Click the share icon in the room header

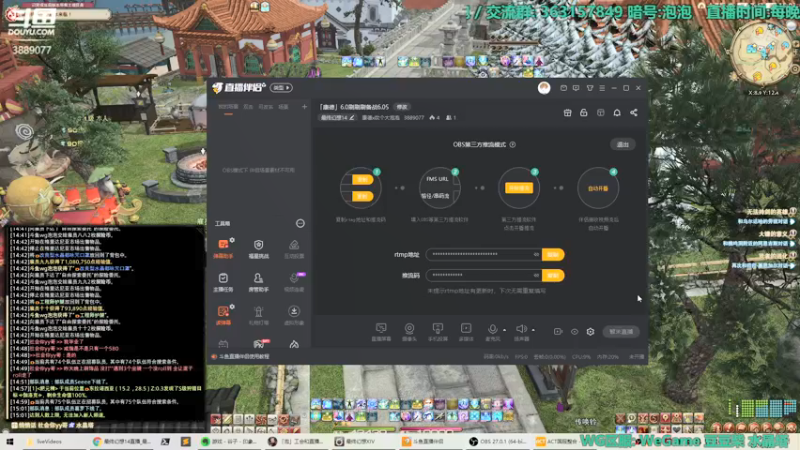634,113
